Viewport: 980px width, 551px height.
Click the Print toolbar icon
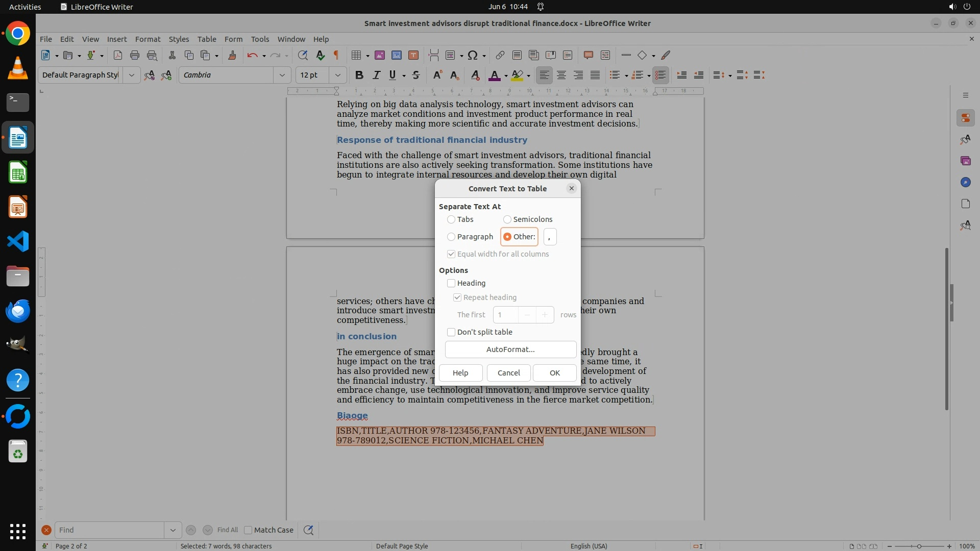click(x=135, y=55)
